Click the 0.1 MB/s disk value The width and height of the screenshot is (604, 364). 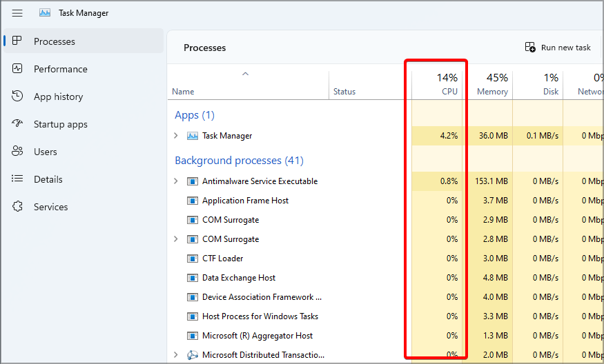click(x=543, y=136)
